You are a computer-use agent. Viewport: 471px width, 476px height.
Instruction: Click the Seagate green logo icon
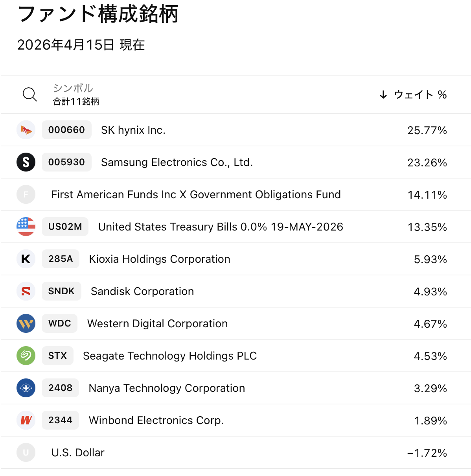tap(26, 356)
